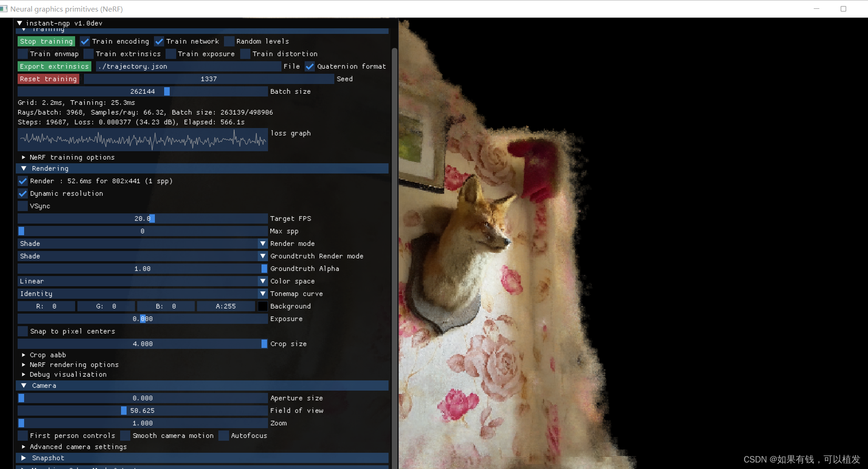Screen dimensions: 868x469
Task: Minimize the NeRF application window
Action: [x=817, y=9]
